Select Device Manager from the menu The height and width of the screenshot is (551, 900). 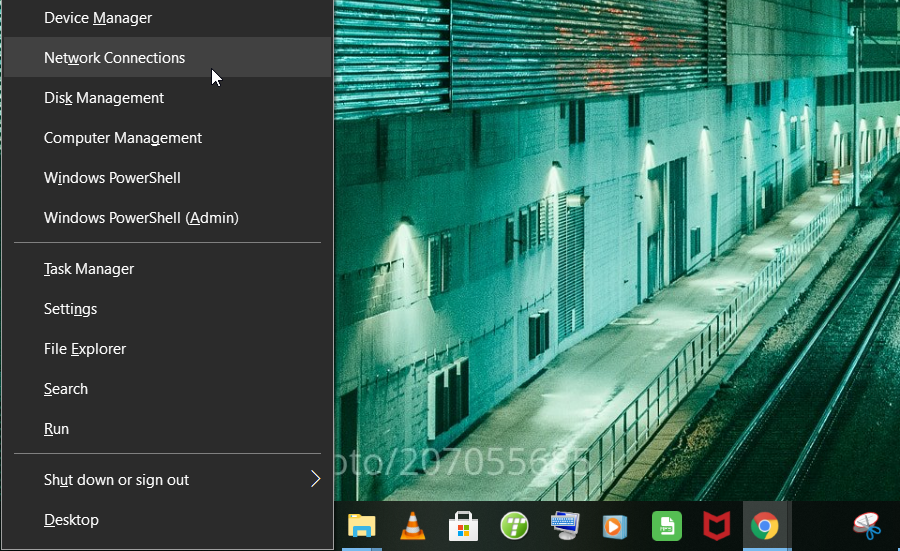click(x=98, y=18)
